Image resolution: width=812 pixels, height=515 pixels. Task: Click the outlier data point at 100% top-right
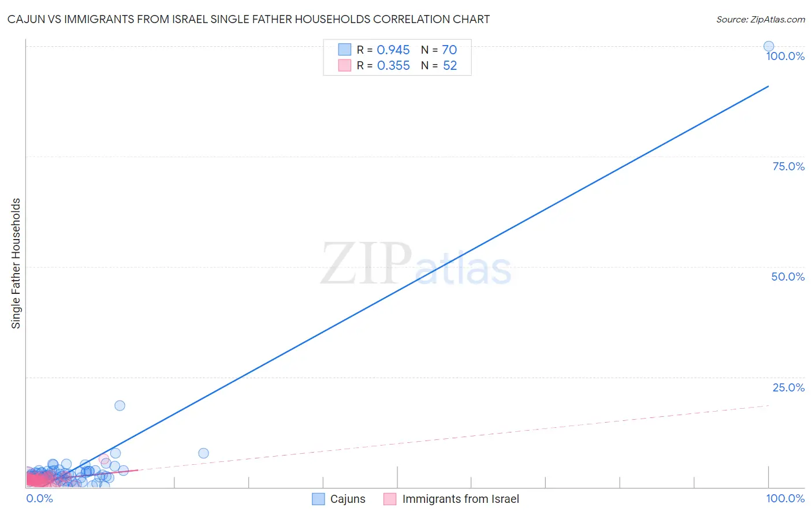(x=769, y=46)
